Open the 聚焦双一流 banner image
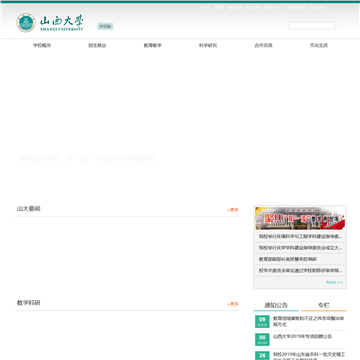Image resolution: width=360 pixels, height=360 pixels. point(300,218)
